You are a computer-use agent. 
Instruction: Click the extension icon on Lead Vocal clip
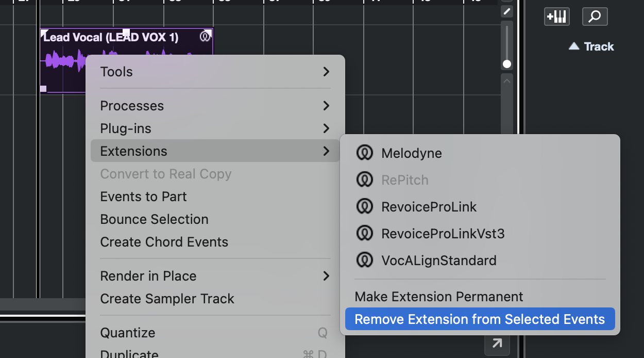[205, 36]
